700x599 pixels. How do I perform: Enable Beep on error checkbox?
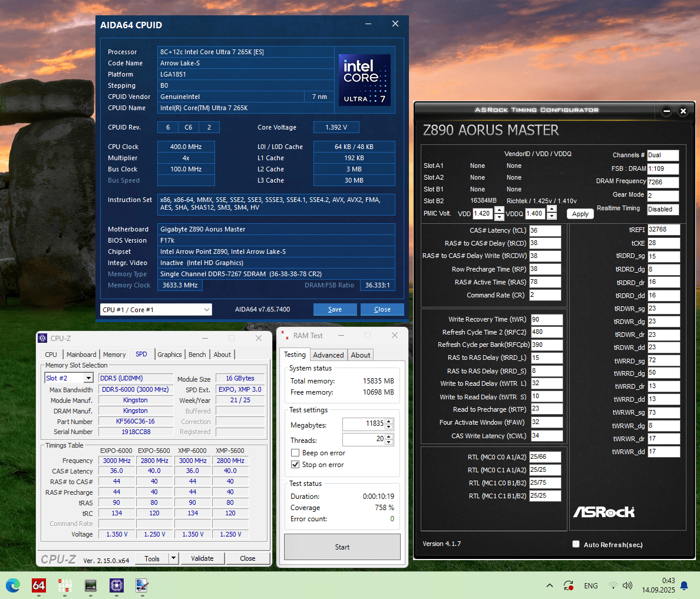(x=295, y=452)
